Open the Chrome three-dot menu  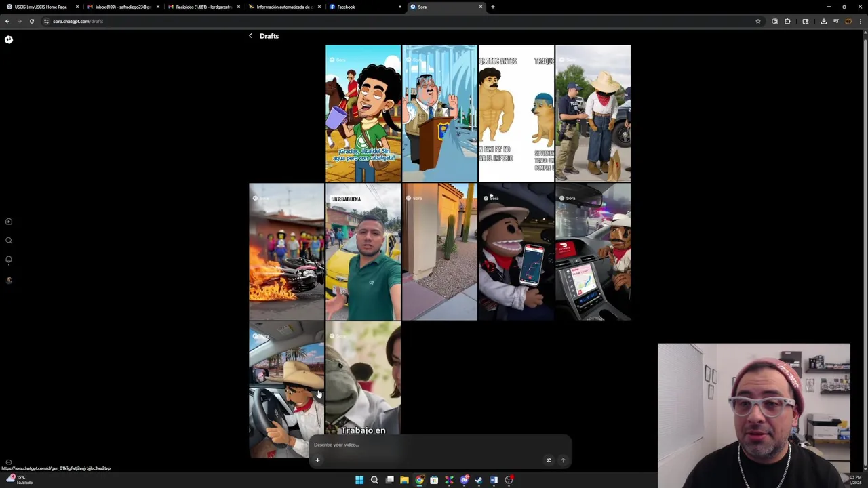click(x=861, y=21)
